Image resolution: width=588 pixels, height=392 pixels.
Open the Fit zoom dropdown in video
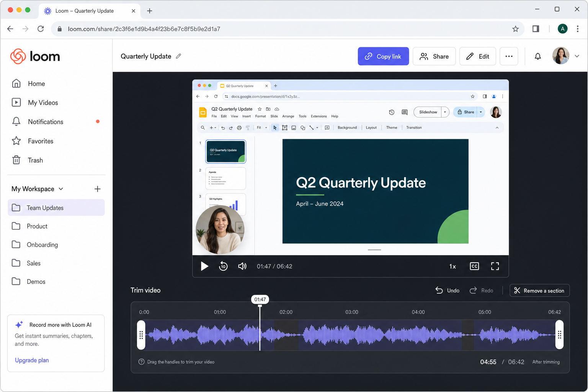(262, 127)
